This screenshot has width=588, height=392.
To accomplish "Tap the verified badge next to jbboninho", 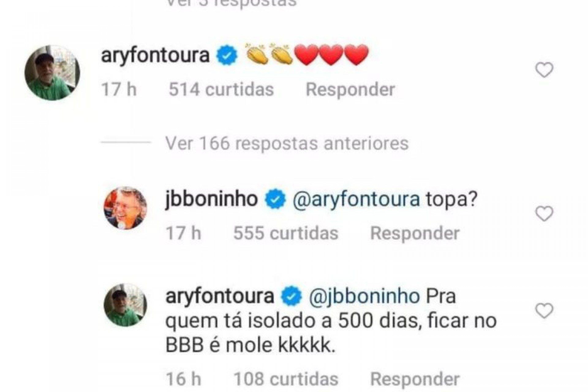I will pyautogui.click(x=275, y=200).
